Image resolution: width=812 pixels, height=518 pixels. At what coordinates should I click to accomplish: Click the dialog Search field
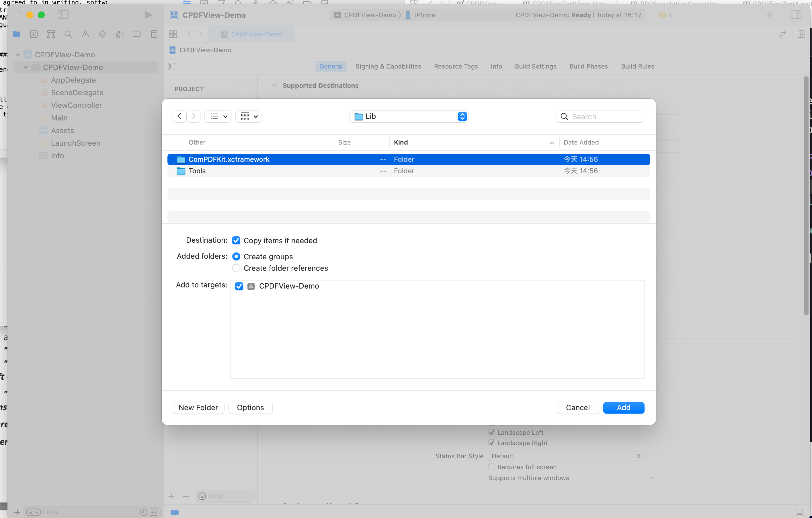pos(605,117)
